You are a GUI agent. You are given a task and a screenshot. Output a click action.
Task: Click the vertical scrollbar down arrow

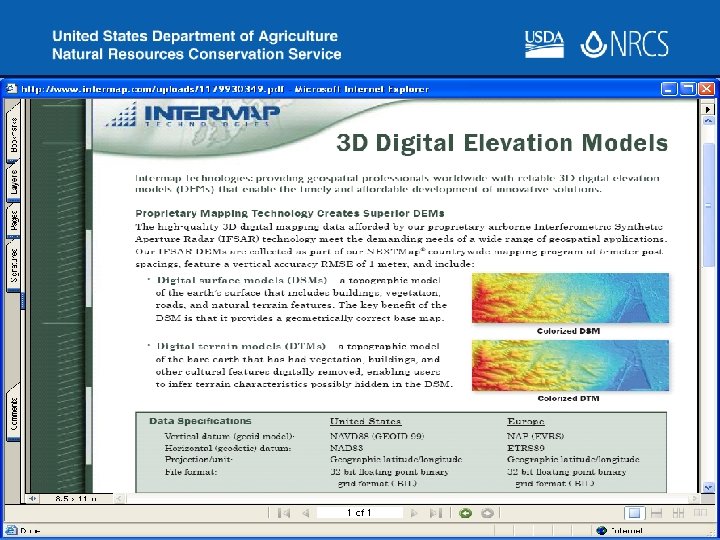pos(709,487)
